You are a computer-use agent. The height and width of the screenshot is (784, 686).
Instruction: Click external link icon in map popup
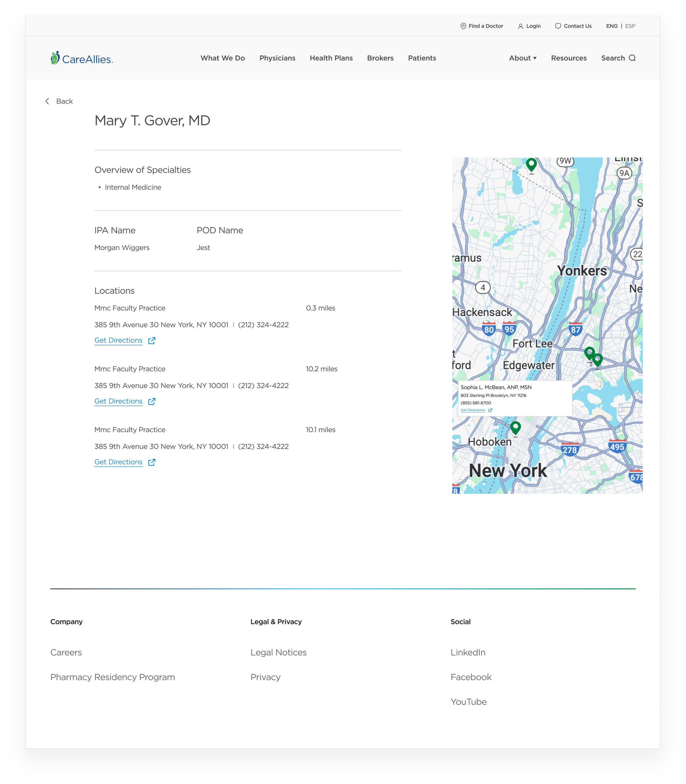(x=490, y=410)
